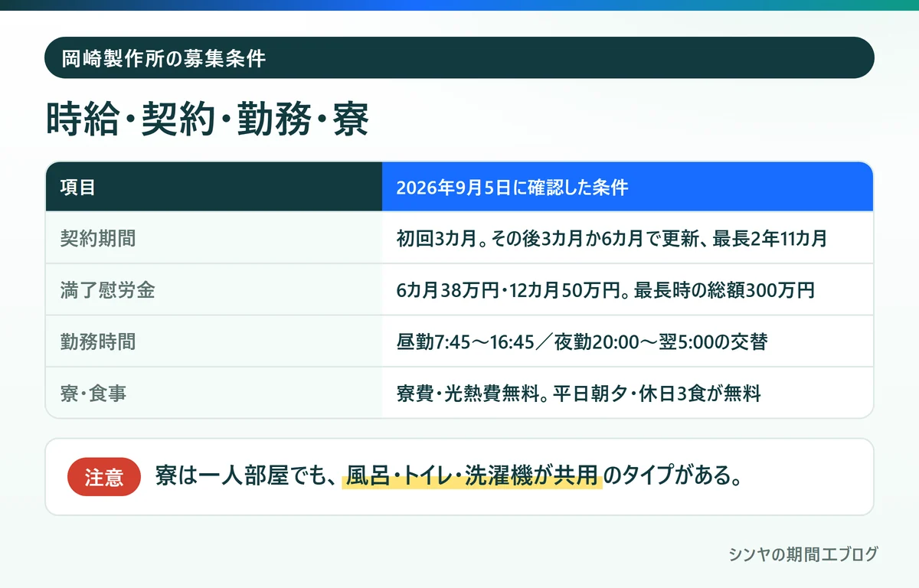Click the row label 契約期間
The height and width of the screenshot is (588, 919).
[x=98, y=238]
